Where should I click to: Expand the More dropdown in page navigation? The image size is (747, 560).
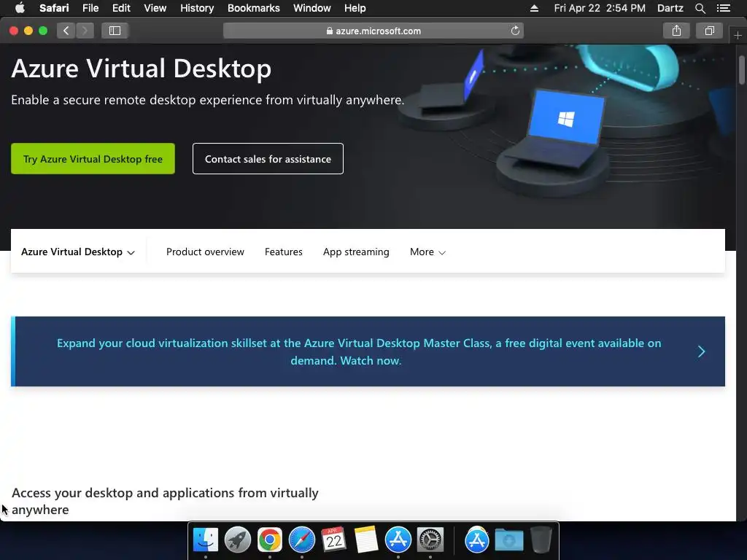(x=427, y=252)
